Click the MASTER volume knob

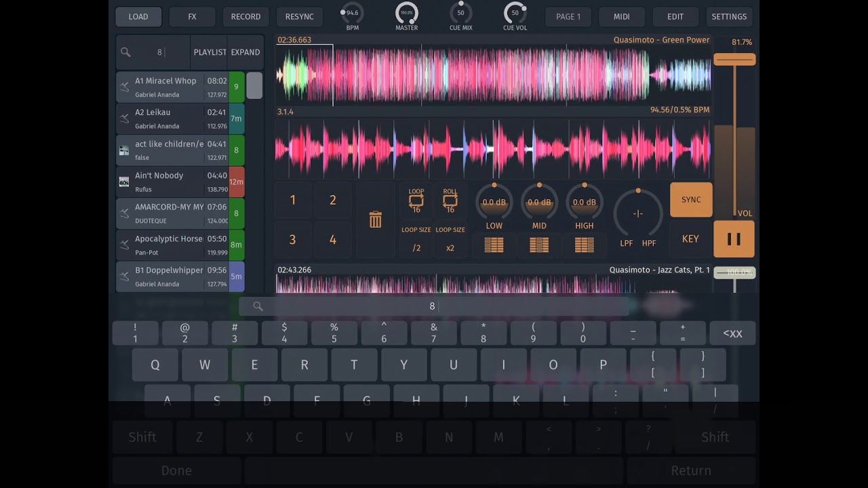click(x=407, y=12)
